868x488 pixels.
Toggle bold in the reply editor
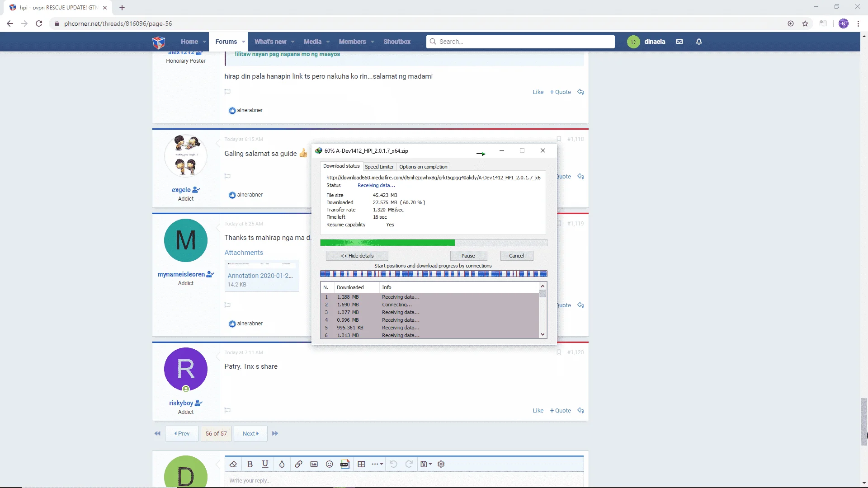250,464
